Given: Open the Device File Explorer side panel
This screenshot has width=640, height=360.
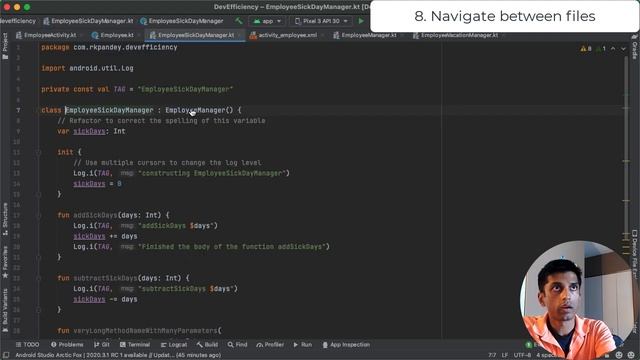Looking at the screenshot, I should tap(635, 254).
